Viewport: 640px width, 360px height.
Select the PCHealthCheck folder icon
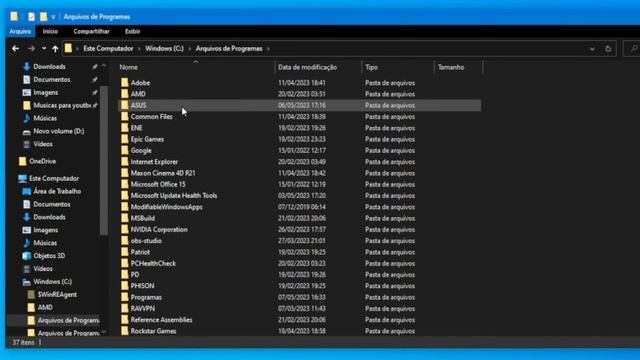pyautogui.click(x=124, y=263)
